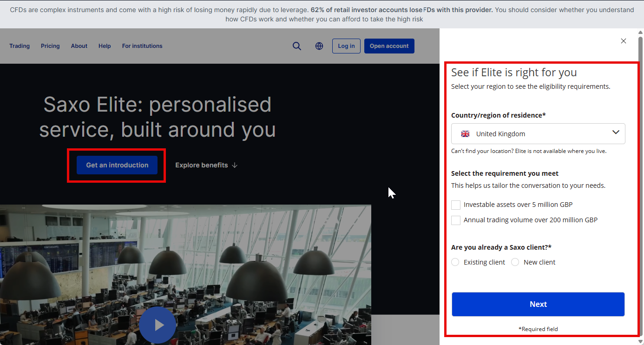Screen dimensions: 644x345
Task: Click the Log in button
Action: 346,46
